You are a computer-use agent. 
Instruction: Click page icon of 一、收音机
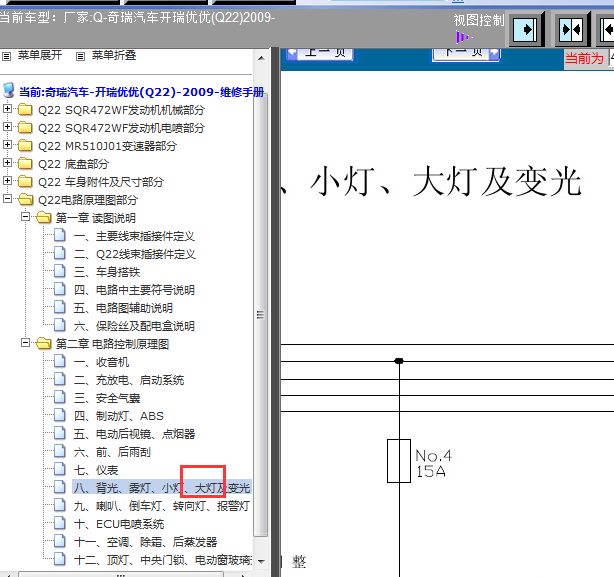[60, 361]
